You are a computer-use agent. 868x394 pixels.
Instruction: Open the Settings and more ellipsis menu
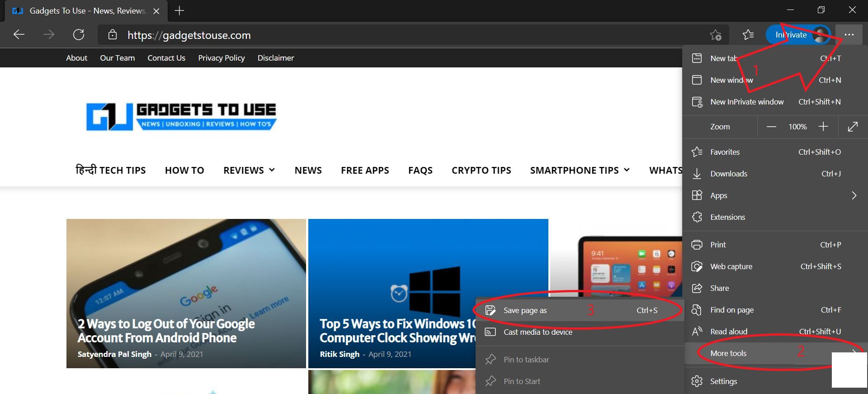(849, 35)
